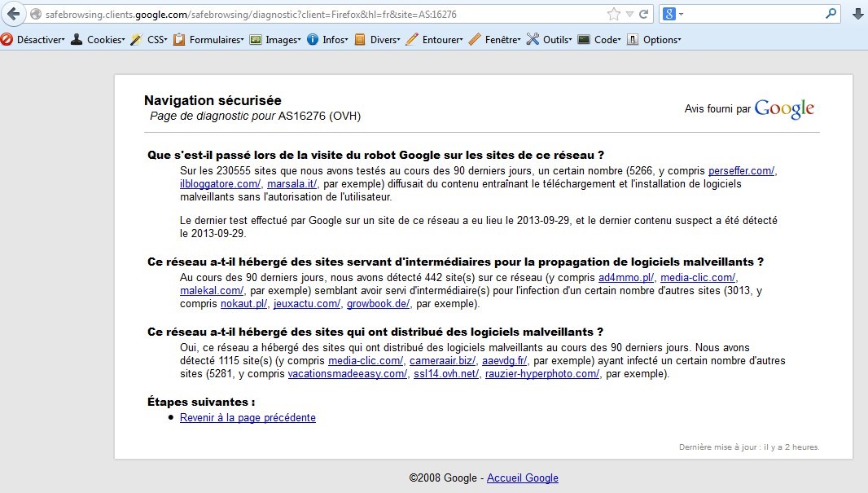Open the URL history dropdown arrow
The width and height of the screenshot is (868, 493).
click(x=629, y=15)
